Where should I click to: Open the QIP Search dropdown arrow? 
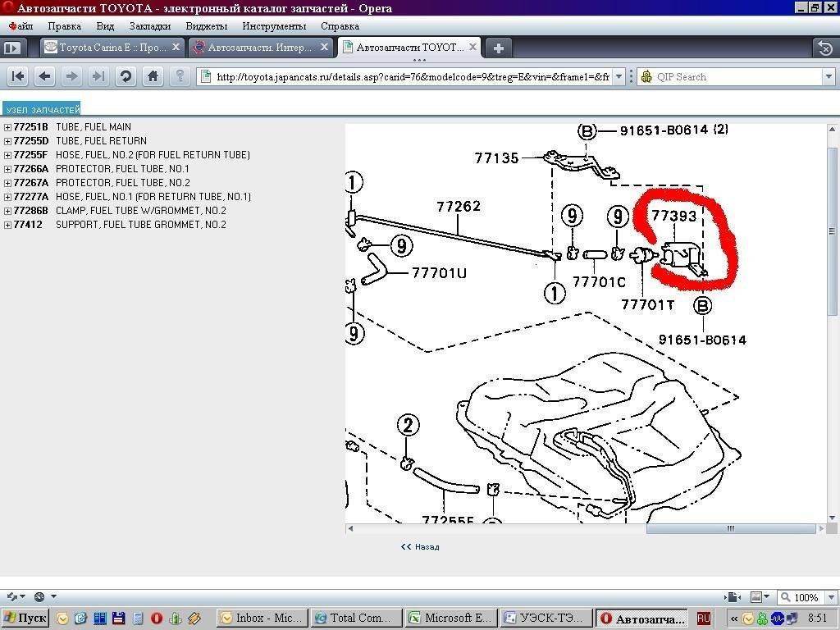tap(828, 76)
